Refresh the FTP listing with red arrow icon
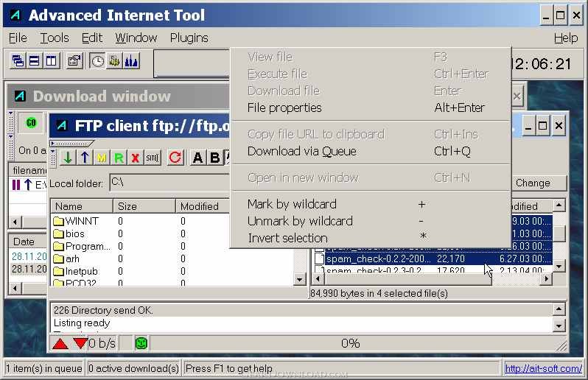The image size is (588, 380). click(x=175, y=157)
